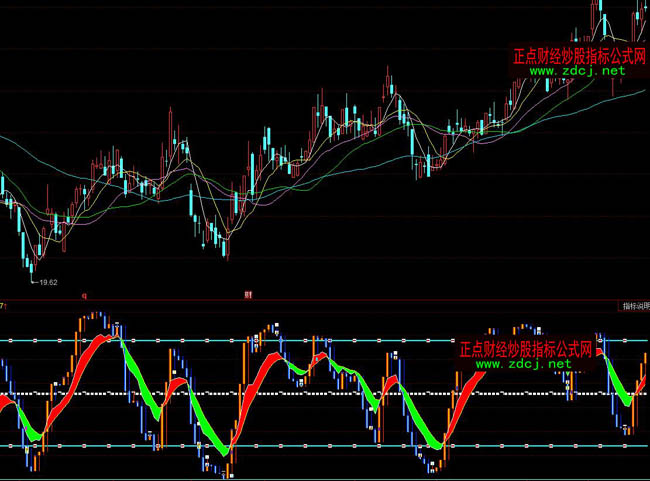This screenshot has height=481, width=650.
Task: Click the red 正点财经炒股指标公式网 text in upper chart
Action: coord(579,57)
